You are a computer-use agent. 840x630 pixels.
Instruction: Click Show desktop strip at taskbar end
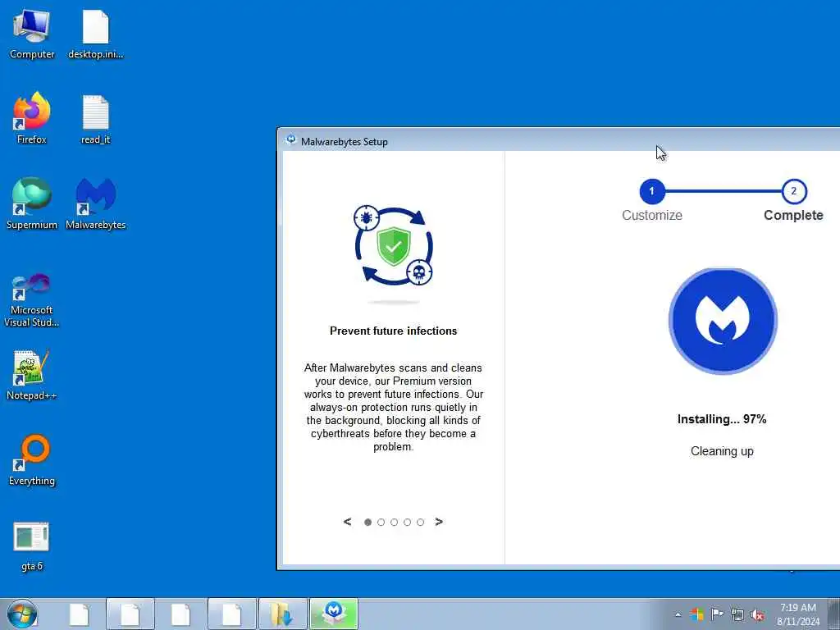tap(833, 614)
